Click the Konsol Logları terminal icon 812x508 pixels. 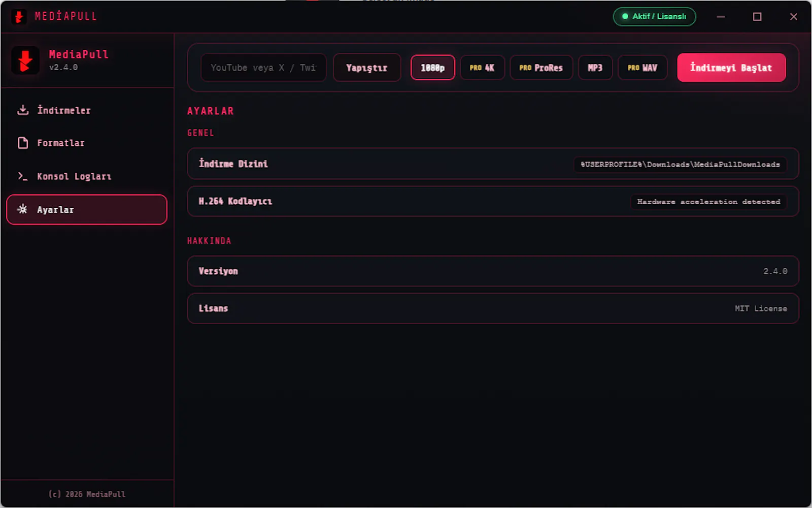[23, 176]
